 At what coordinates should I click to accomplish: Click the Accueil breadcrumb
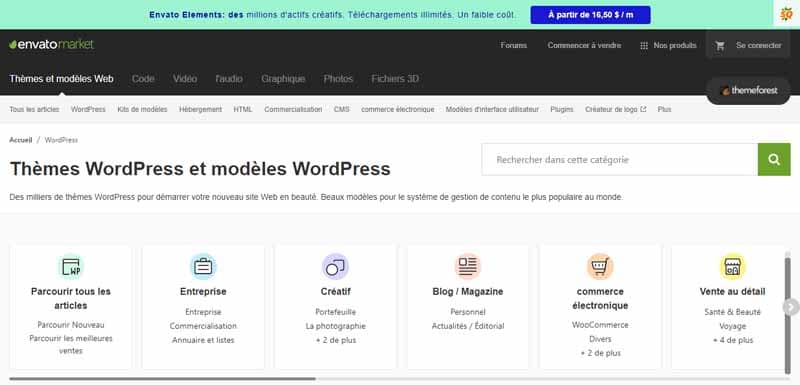tap(20, 140)
